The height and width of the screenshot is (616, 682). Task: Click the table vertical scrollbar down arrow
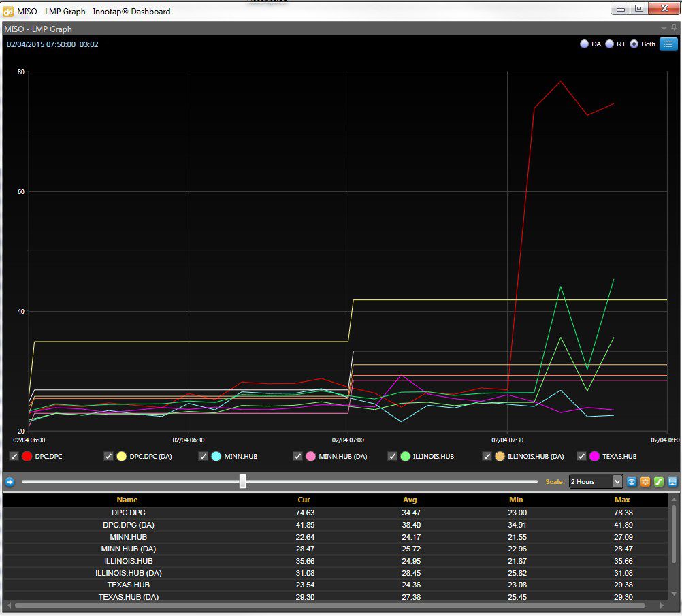coord(674,594)
